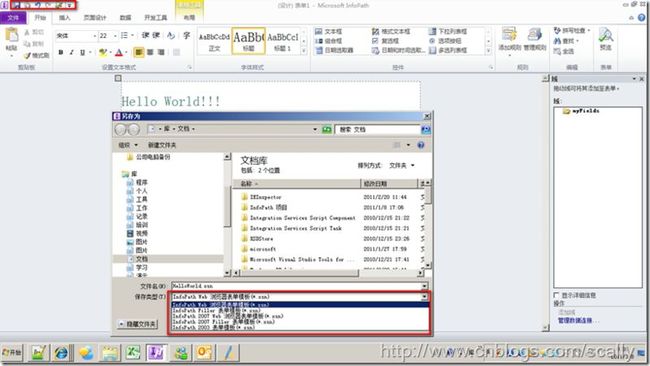Toggle underline formatting
650x366 pixels.
[x=82, y=52]
